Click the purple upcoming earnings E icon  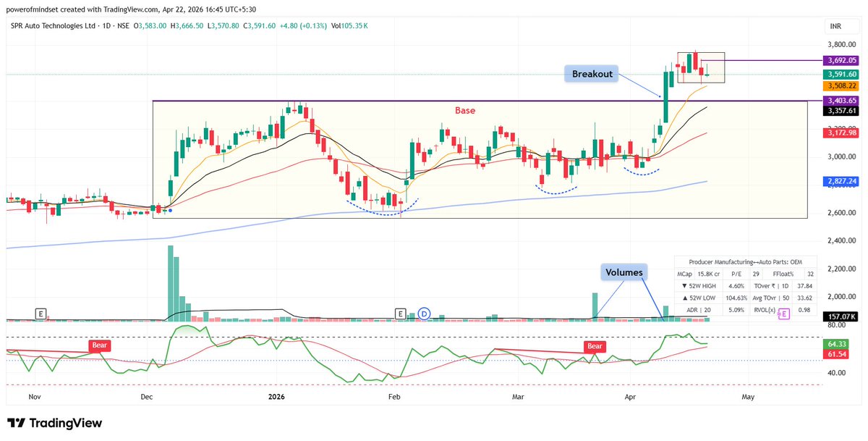[x=784, y=314]
